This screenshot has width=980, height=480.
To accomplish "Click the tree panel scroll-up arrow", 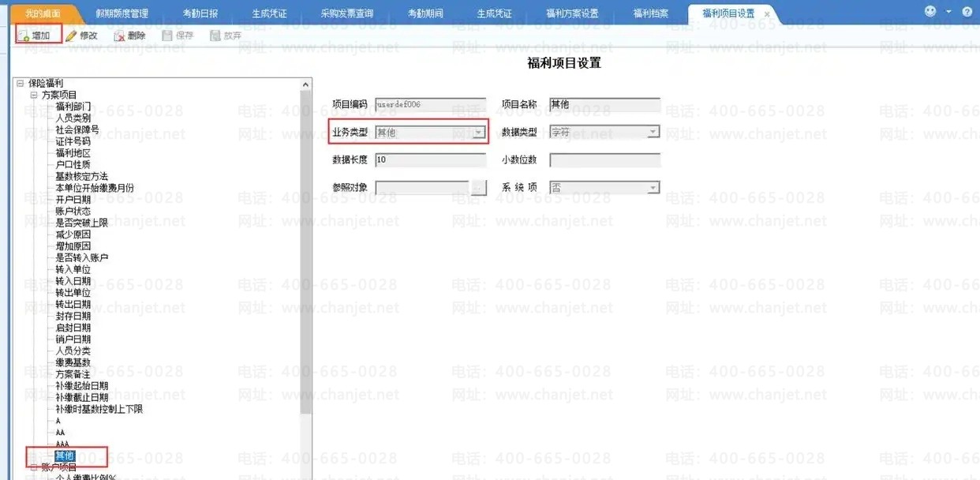I will pyautogui.click(x=306, y=84).
